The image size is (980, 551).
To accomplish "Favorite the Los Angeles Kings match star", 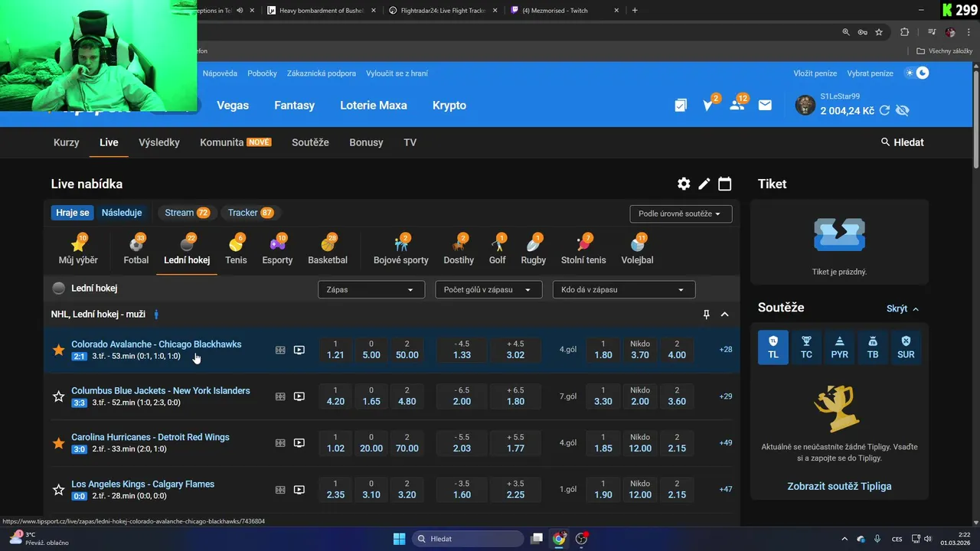I will point(59,490).
